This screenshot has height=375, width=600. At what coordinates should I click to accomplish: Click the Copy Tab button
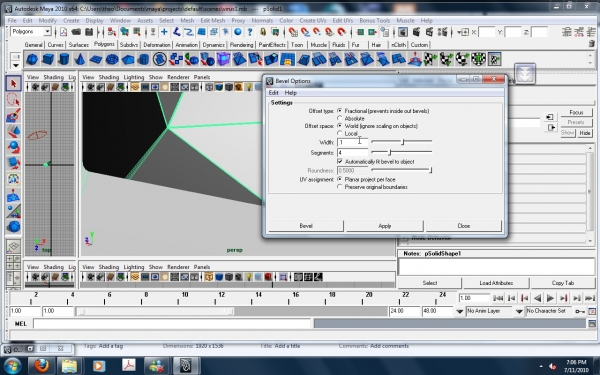pos(562,283)
